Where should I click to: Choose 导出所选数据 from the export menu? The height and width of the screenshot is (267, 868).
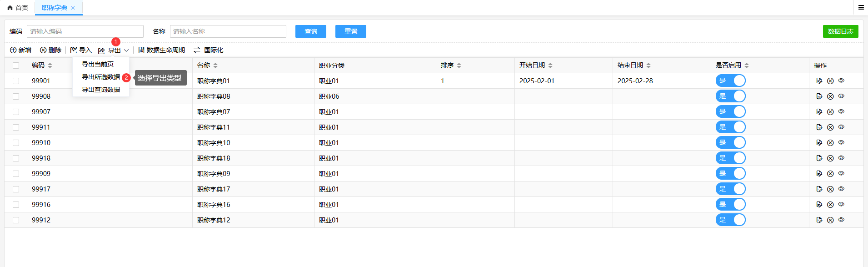(x=100, y=77)
